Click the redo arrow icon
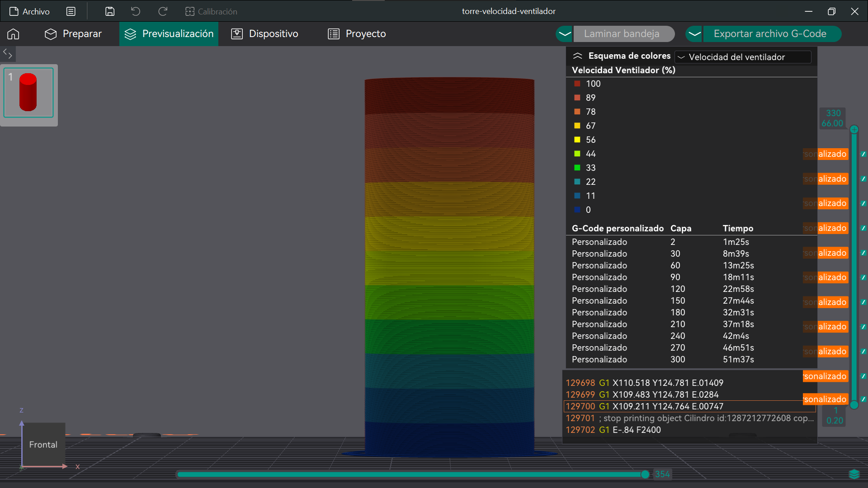The width and height of the screenshot is (868, 488). pyautogui.click(x=163, y=11)
